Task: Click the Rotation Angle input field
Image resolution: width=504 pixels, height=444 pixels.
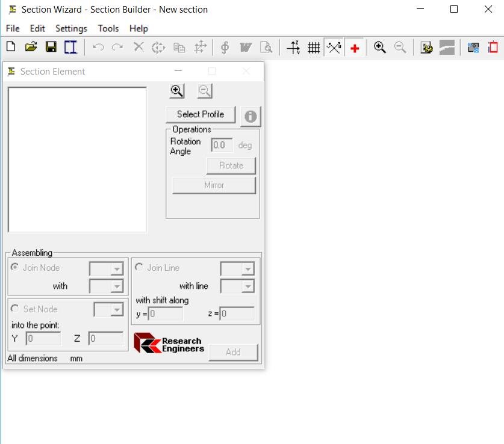Action: pyautogui.click(x=221, y=145)
